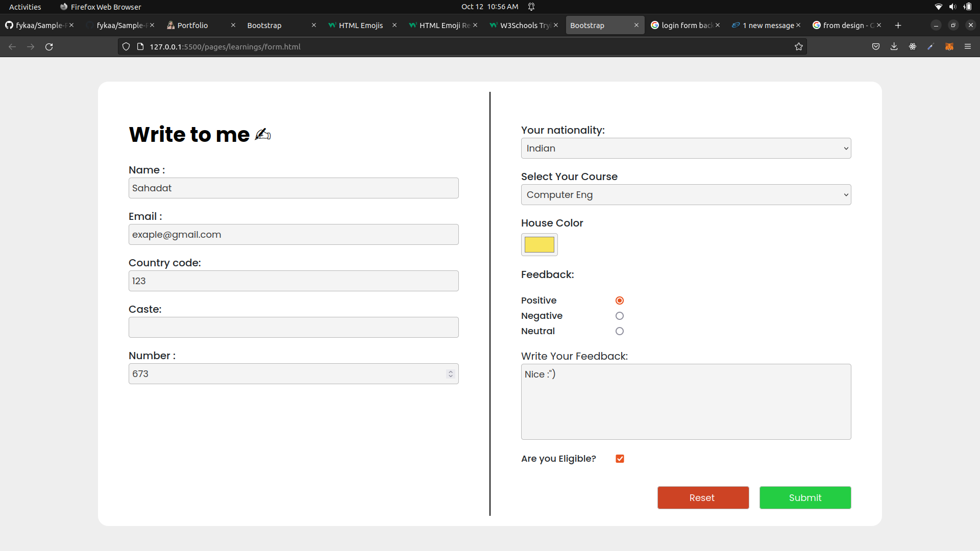Click the Reset button
The height and width of the screenshot is (551, 980).
[702, 497]
